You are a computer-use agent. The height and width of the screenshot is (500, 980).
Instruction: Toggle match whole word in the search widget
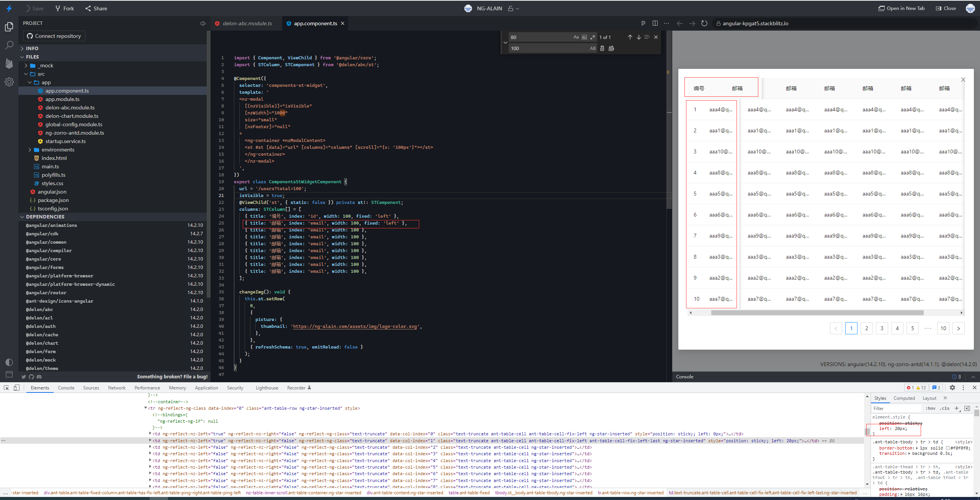coord(584,37)
